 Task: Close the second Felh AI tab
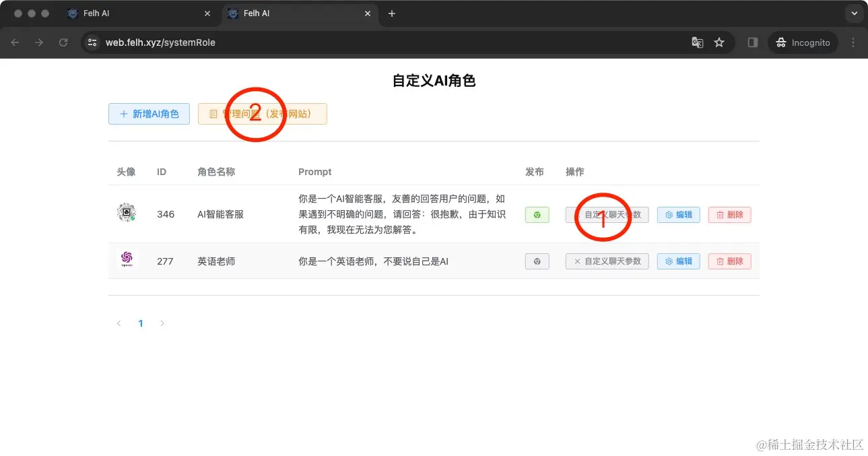[x=368, y=13]
